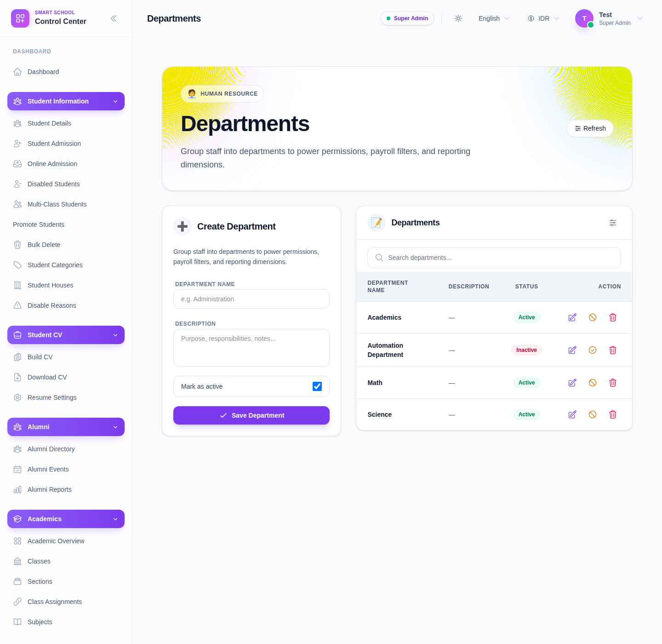Open Student Categories
This screenshot has height=644, width=662.
click(66, 265)
